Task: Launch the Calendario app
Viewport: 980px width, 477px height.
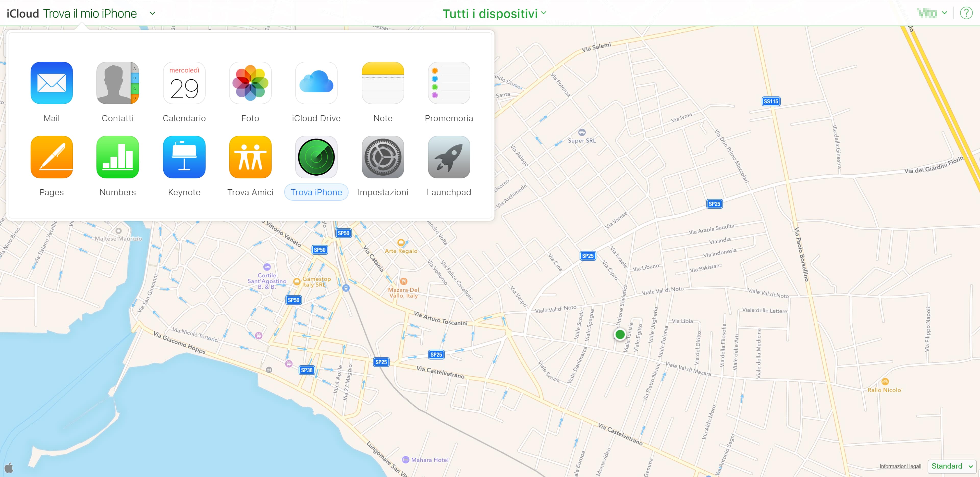Action: click(x=184, y=83)
